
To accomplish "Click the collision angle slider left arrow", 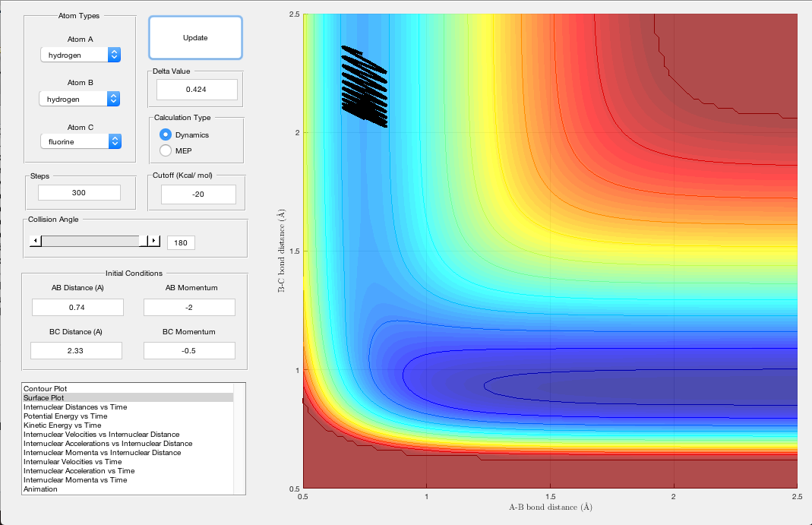I will 35,241.
